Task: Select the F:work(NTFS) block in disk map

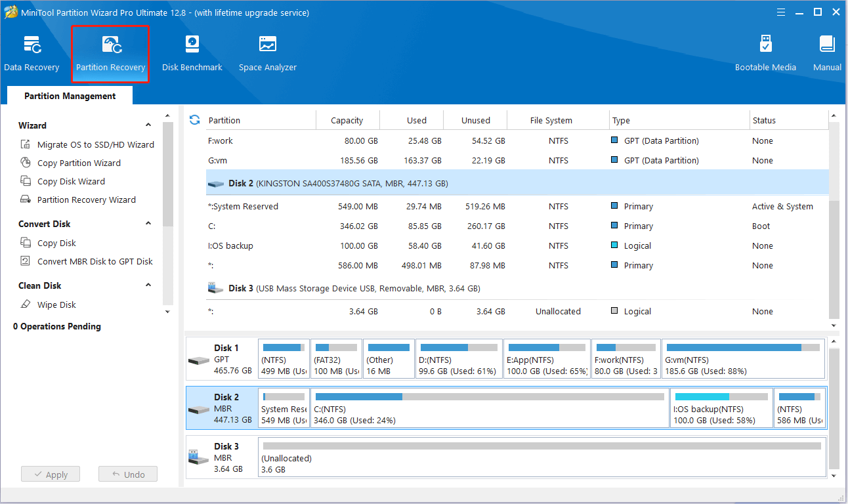Action: [x=626, y=359]
